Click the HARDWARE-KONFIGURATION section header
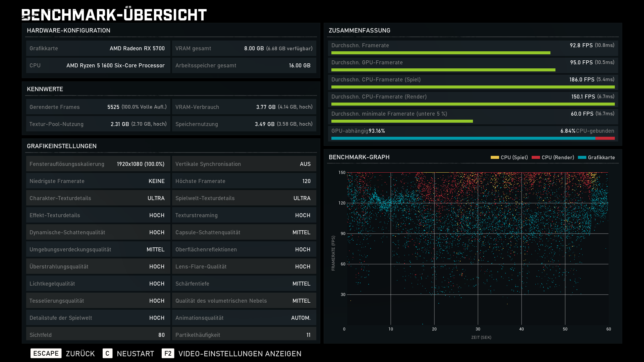 68,31
